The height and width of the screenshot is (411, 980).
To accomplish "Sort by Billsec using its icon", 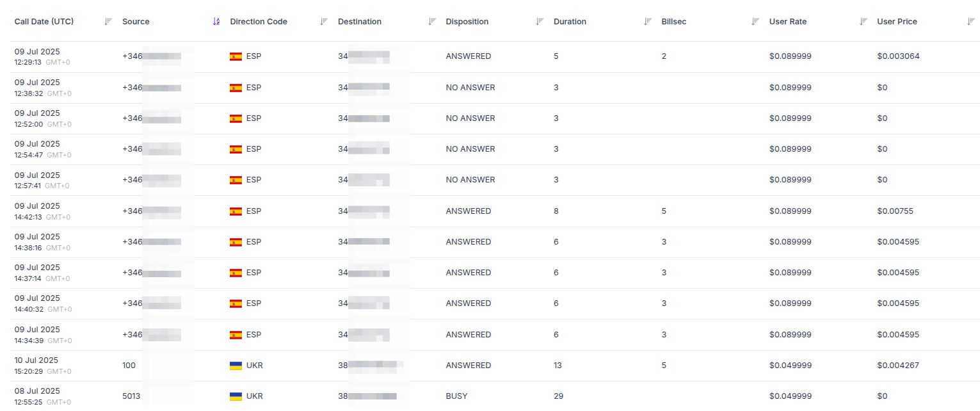I will [x=755, y=22].
